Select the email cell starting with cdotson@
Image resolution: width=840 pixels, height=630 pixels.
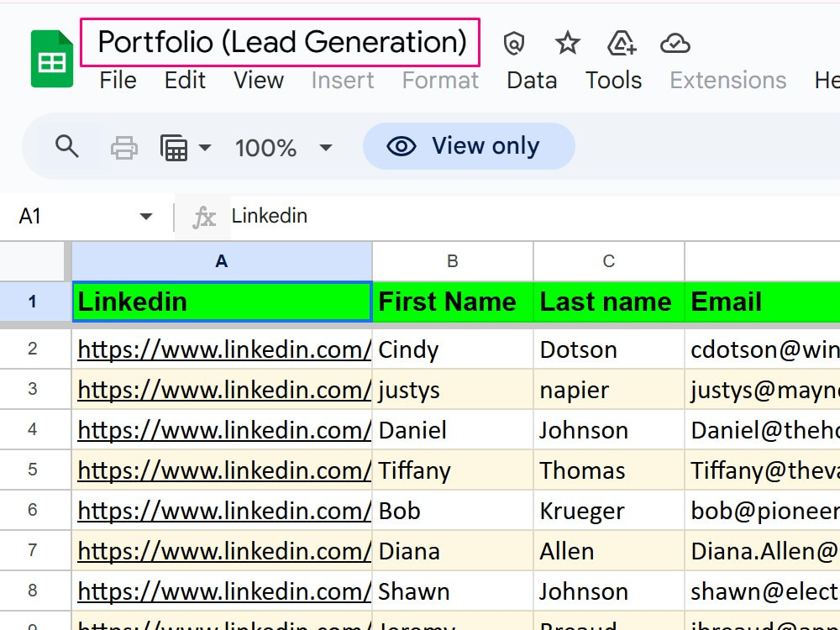(763, 349)
